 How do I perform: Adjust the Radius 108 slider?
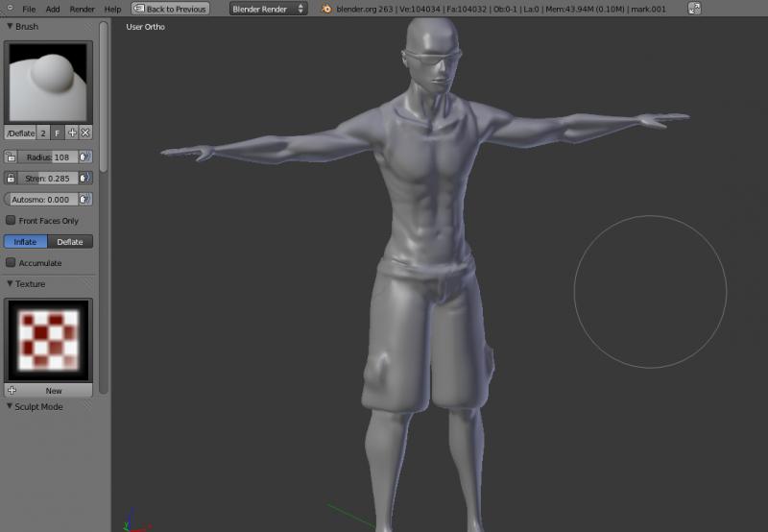pyautogui.click(x=47, y=157)
